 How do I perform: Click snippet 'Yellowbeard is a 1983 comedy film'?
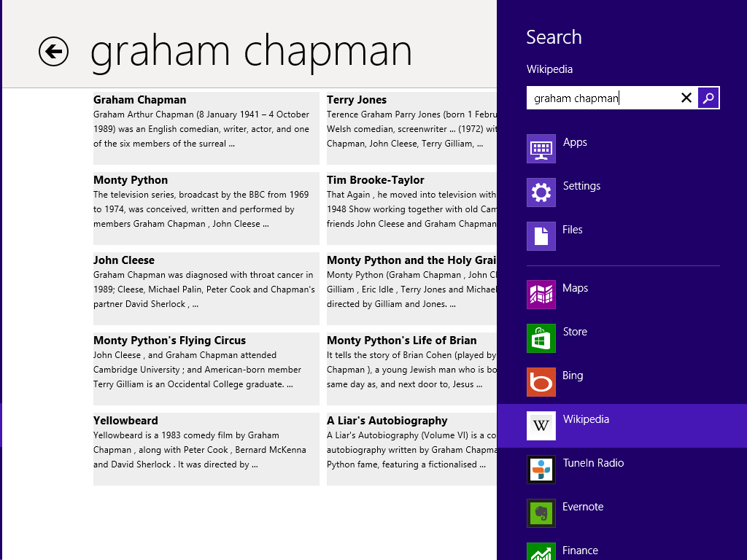[163, 435]
